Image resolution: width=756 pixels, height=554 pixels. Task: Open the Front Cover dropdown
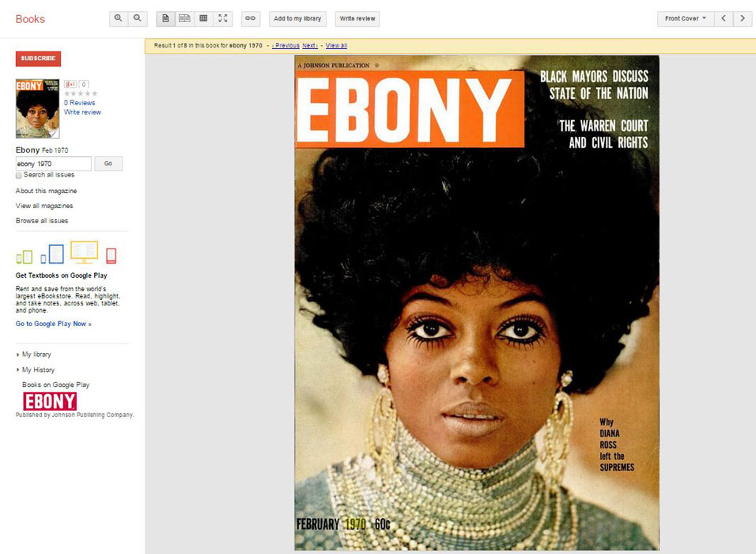pyautogui.click(x=685, y=18)
